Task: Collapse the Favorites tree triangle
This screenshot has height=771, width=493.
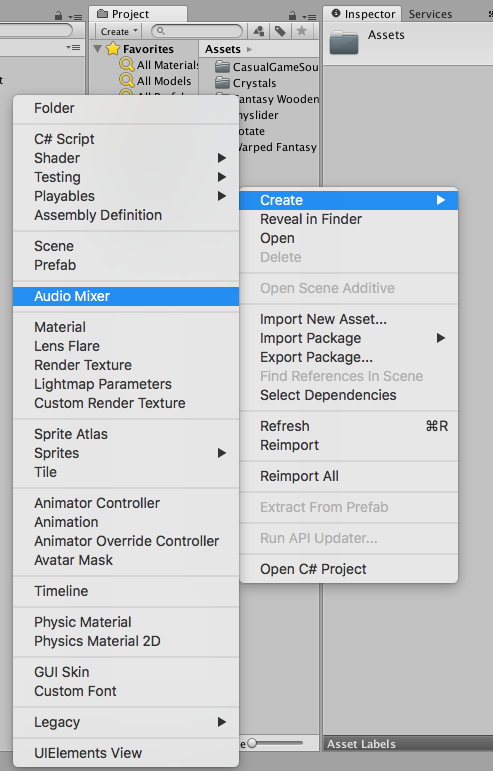Action: click(x=98, y=49)
